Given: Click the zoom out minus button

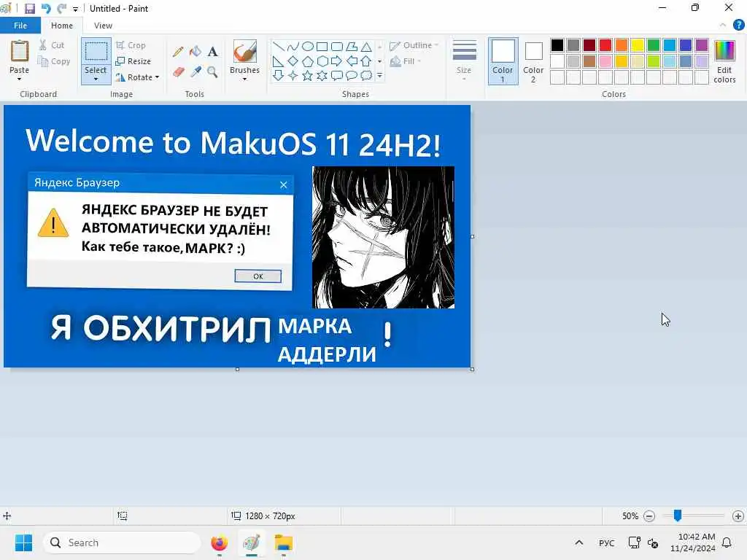Looking at the screenshot, I should click(x=649, y=516).
